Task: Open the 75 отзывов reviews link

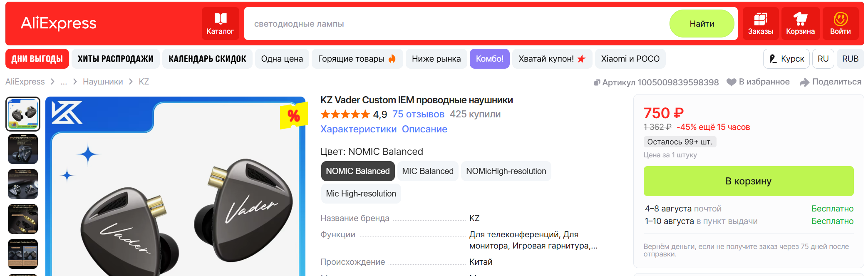Action: pos(418,114)
